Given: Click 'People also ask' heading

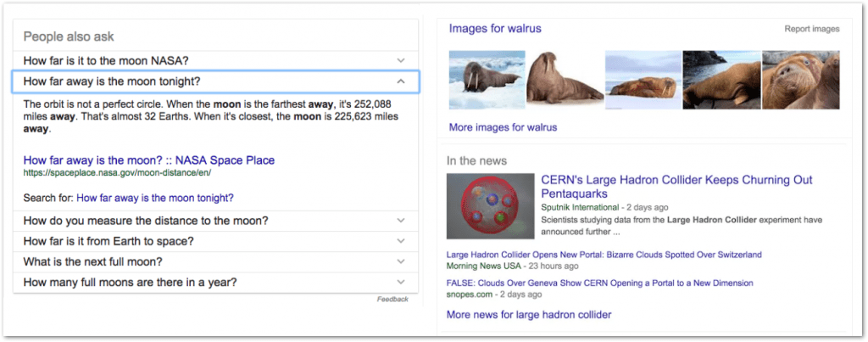Looking at the screenshot, I should pos(69,36).
